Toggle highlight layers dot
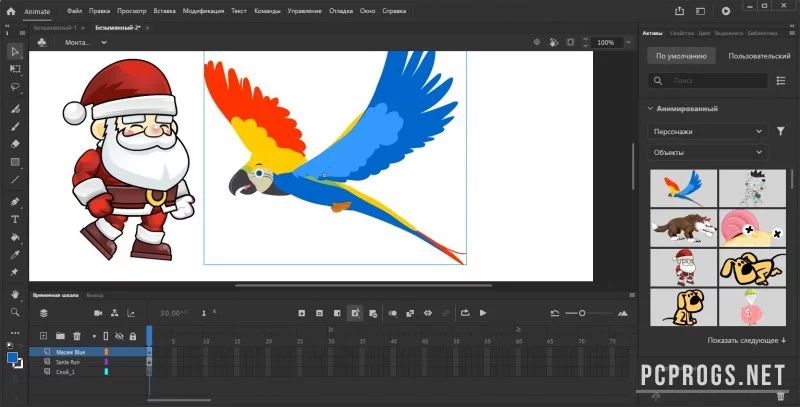This screenshot has height=407, width=800. tap(94, 336)
